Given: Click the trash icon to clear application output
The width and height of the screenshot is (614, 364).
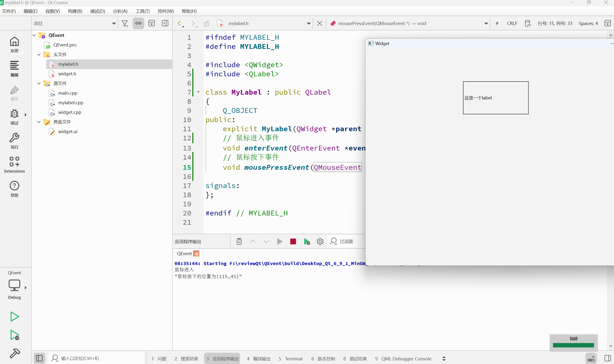Looking at the screenshot, I should click(x=239, y=242).
